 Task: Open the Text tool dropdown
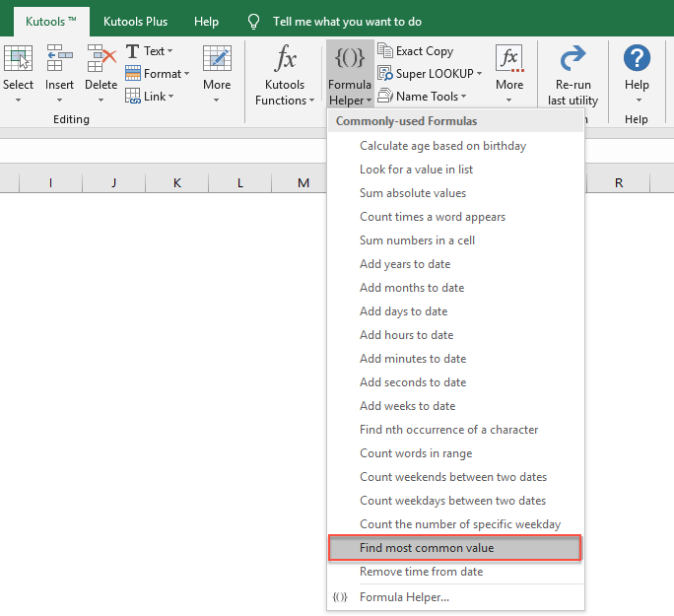coord(150,50)
